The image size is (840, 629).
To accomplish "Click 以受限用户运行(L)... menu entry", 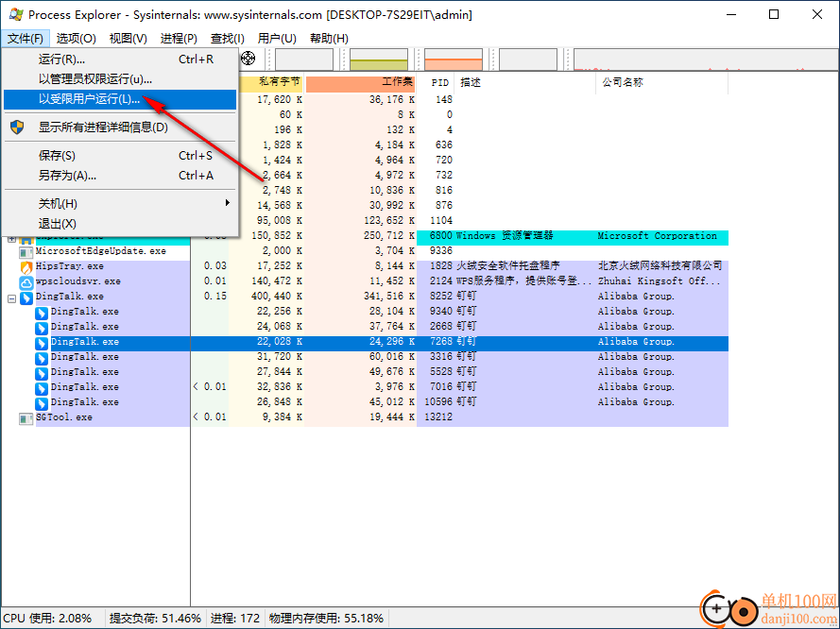I will tap(119, 99).
